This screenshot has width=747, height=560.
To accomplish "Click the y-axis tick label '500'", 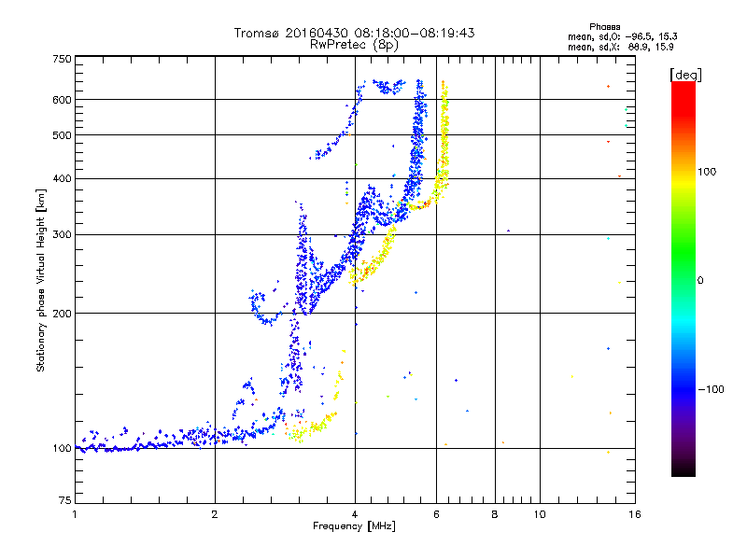I will pyautogui.click(x=62, y=135).
